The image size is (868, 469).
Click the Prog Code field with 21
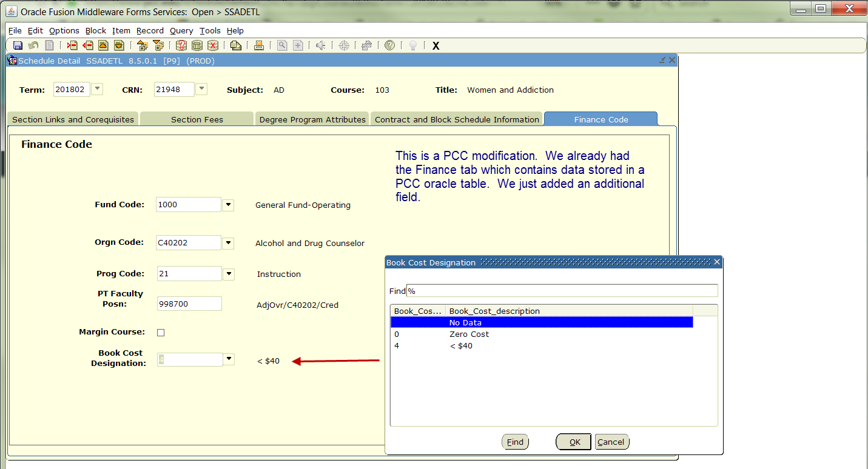coord(189,274)
